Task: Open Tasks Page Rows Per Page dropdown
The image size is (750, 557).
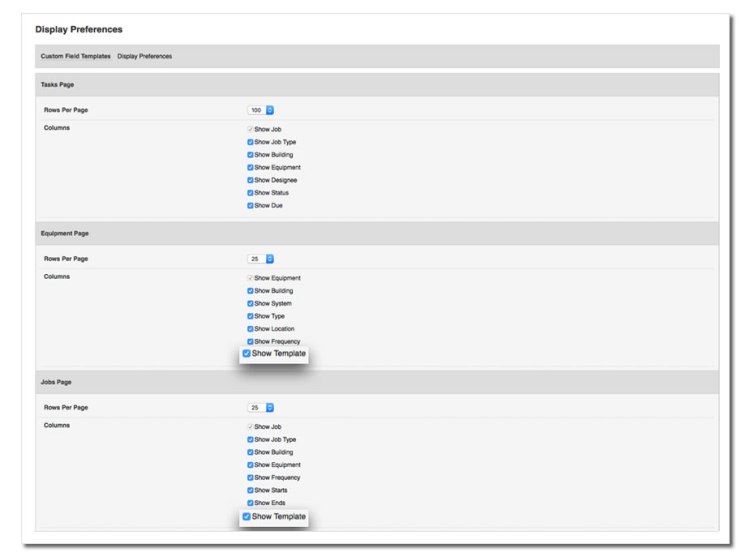Action: tap(261, 110)
